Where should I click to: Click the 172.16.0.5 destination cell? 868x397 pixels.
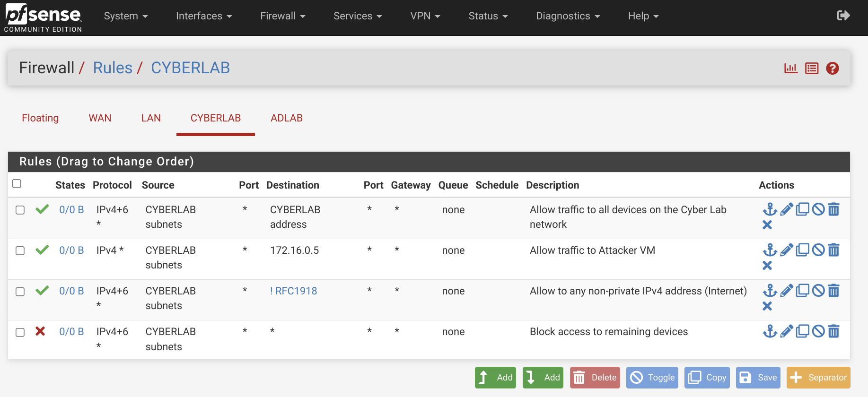[295, 250]
